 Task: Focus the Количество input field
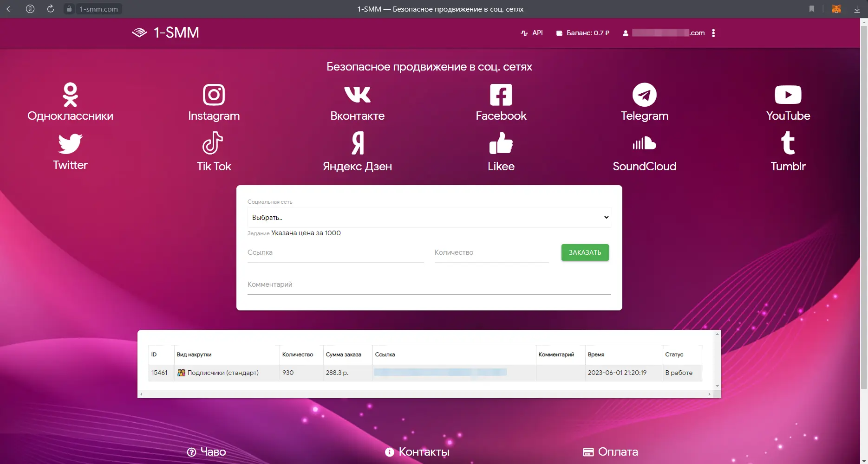[491, 253]
